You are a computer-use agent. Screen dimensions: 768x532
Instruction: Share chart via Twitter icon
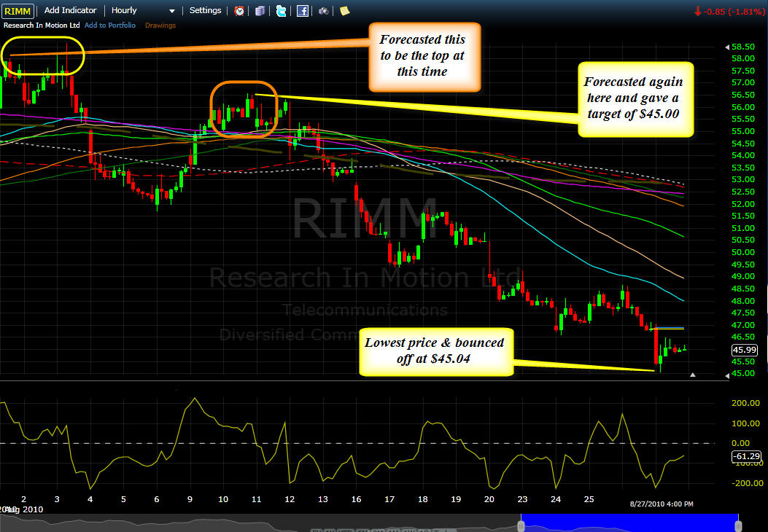[281, 11]
